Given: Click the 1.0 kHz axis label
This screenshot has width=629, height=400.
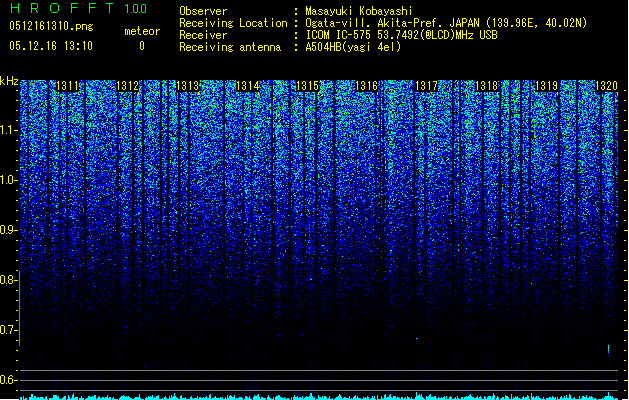Looking at the screenshot, I should [8, 180].
